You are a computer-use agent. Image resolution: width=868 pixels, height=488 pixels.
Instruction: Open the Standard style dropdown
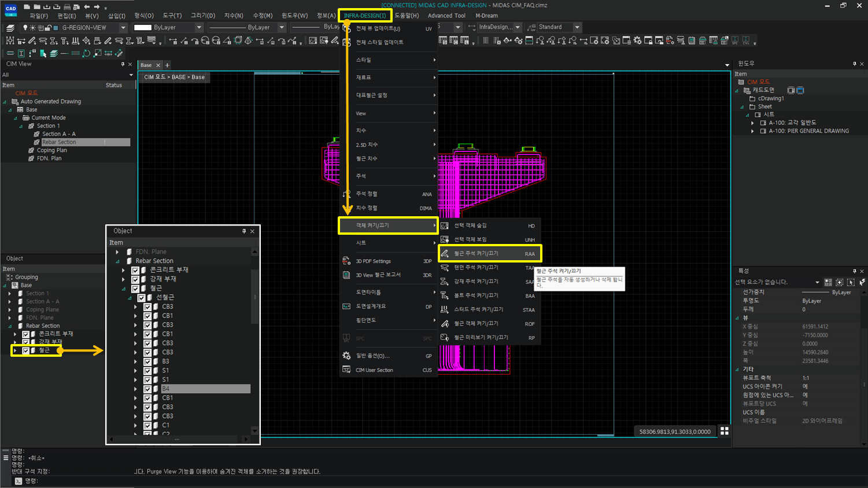576,27
